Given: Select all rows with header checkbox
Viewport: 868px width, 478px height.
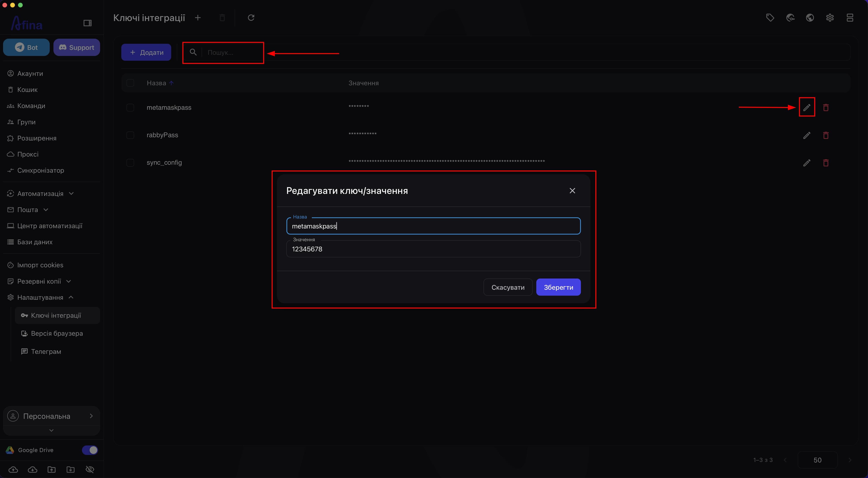Looking at the screenshot, I should [x=130, y=83].
